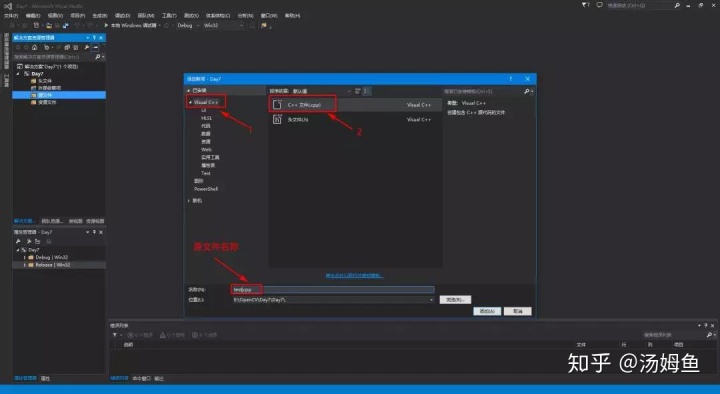Click the save all icon in main toolbar

[66, 25]
